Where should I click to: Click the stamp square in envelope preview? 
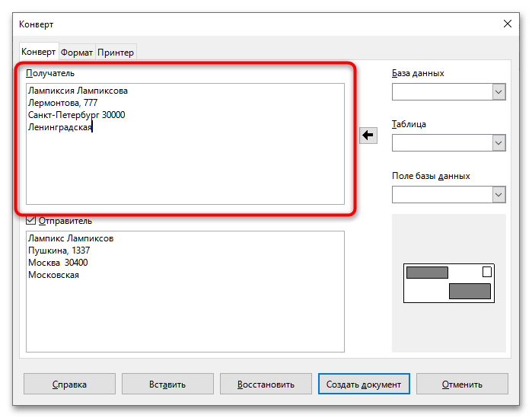[x=487, y=272]
